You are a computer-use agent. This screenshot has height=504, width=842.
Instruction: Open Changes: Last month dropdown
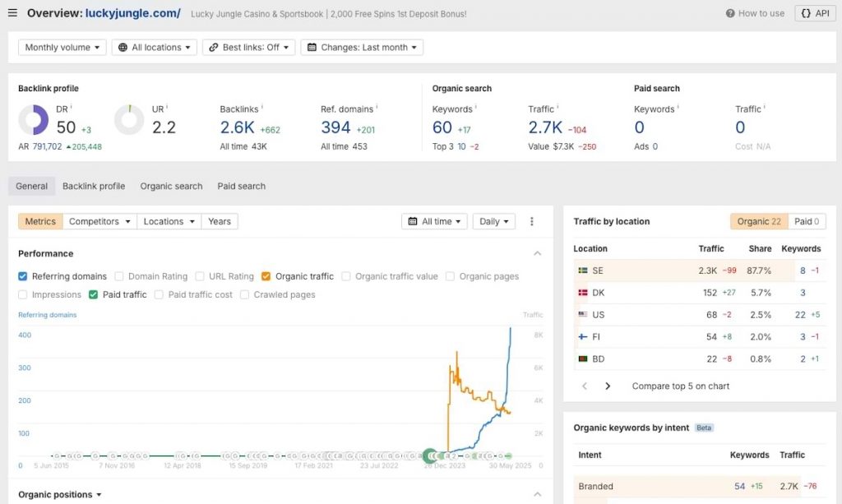362,47
